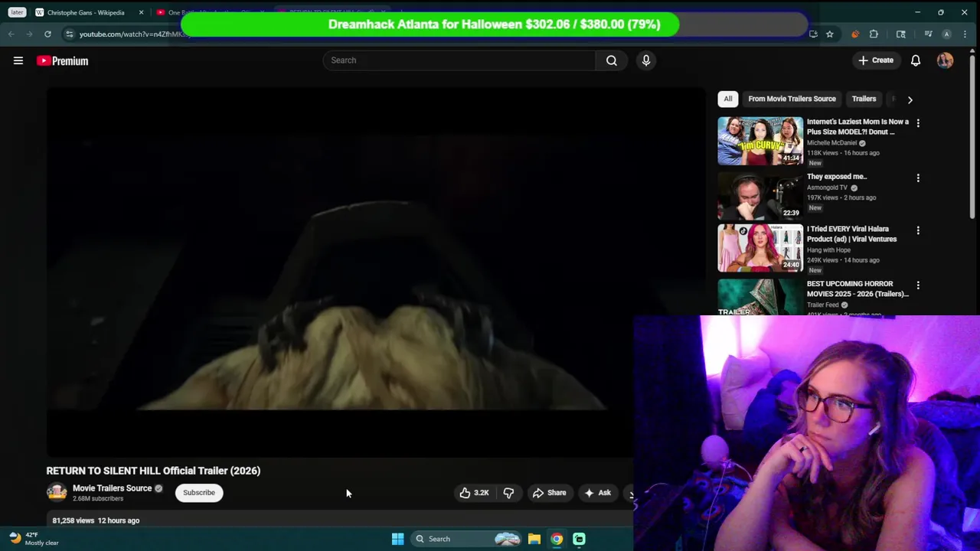This screenshot has width=980, height=551.
Task: Open 'They exposed me..' video title
Action: tap(836, 177)
